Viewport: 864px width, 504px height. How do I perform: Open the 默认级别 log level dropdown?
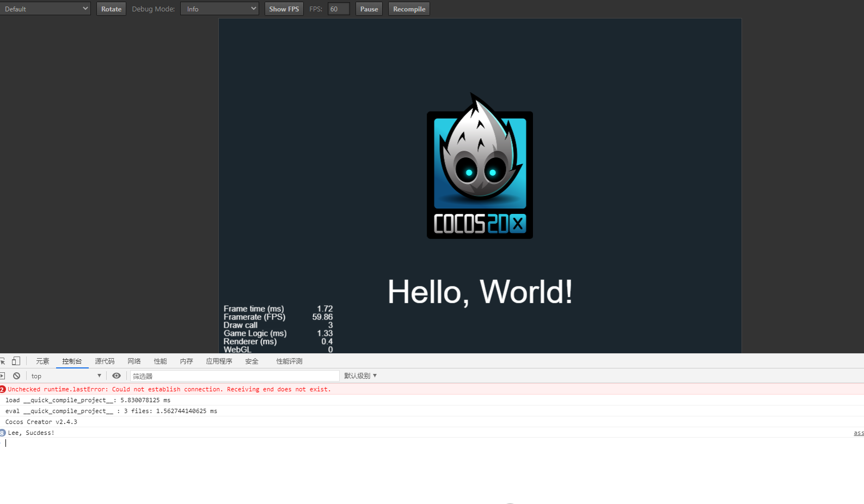click(x=360, y=376)
